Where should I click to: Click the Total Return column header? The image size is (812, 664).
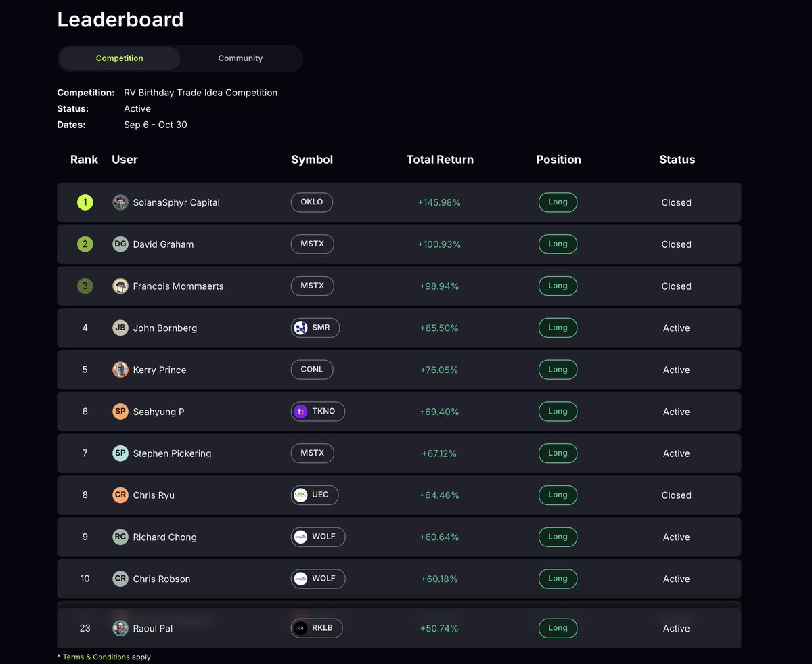click(x=440, y=160)
